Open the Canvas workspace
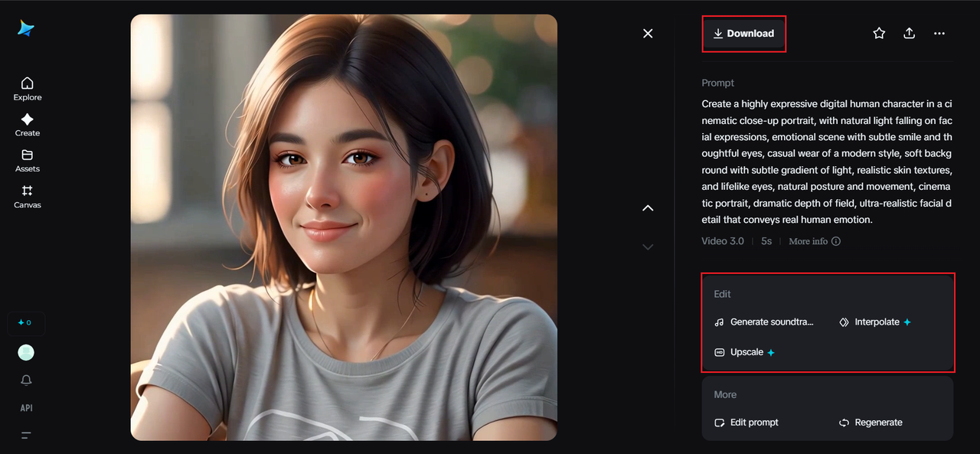The image size is (980, 454). [27, 196]
